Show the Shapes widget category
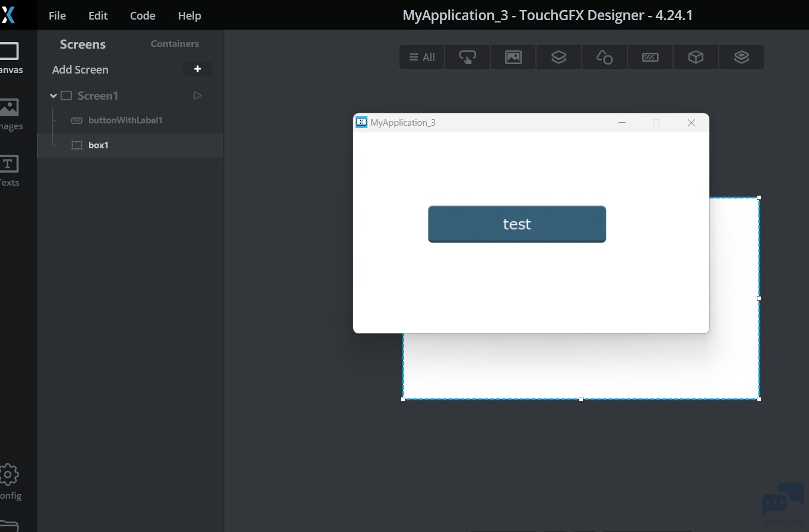The width and height of the screenshot is (809, 532). (604, 57)
